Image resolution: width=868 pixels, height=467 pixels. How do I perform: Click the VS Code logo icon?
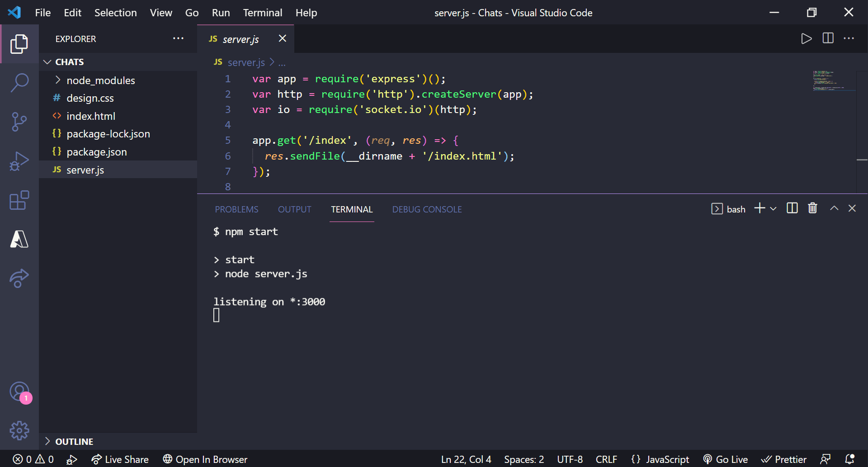14,12
